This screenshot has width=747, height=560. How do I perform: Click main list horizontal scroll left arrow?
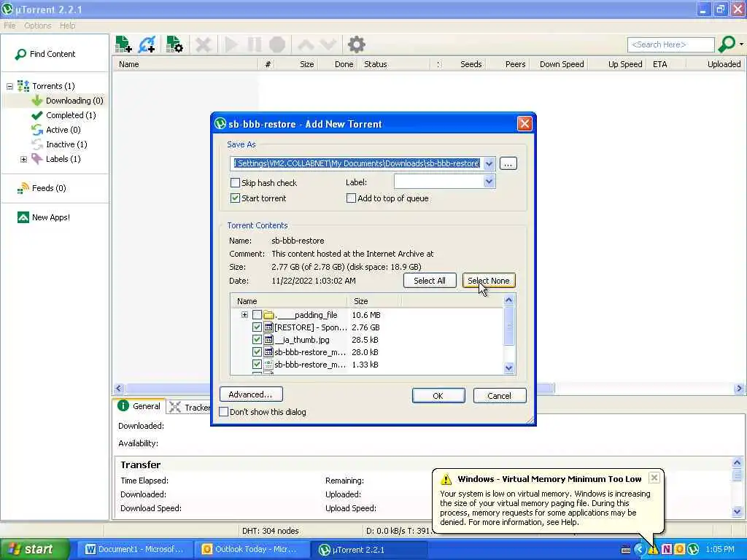tap(119, 389)
